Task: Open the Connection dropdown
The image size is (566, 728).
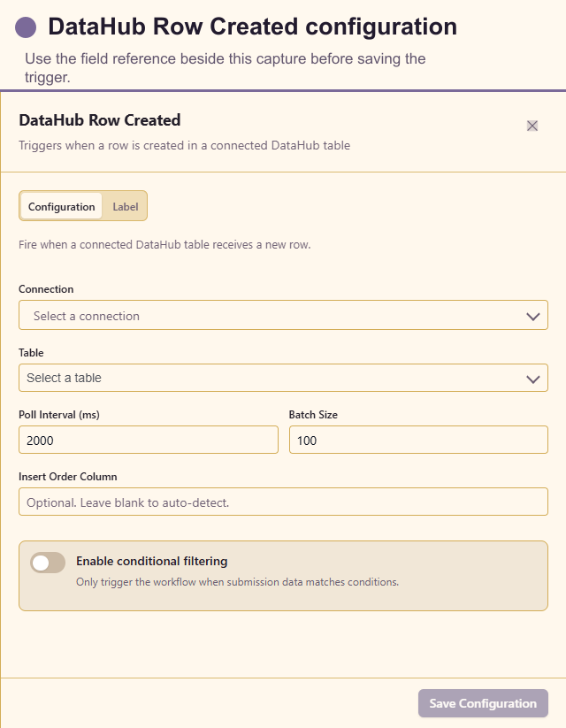Action: pyautogui.click(x=283, y=315)
